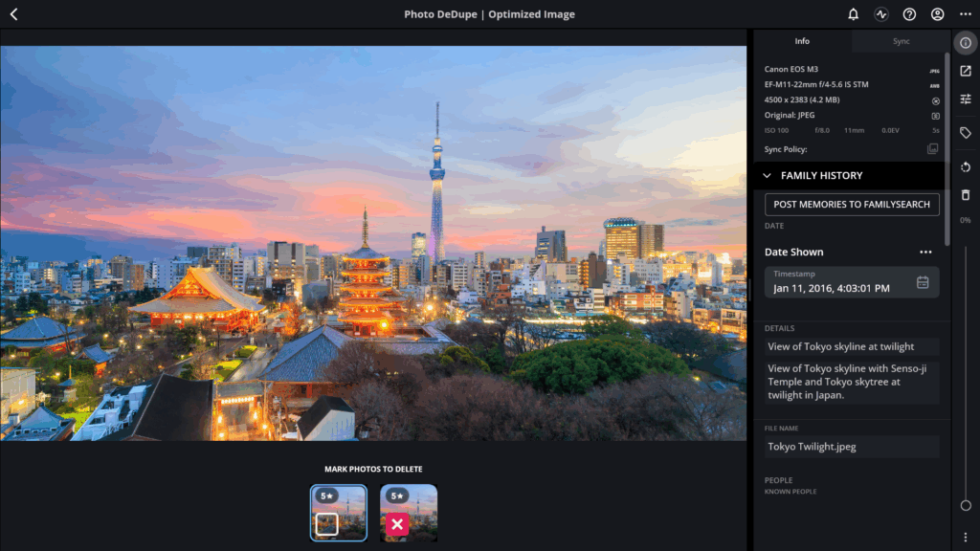Toggle the info panel icon
This screenshot has height=551, width=980.
tap(966, 42)
